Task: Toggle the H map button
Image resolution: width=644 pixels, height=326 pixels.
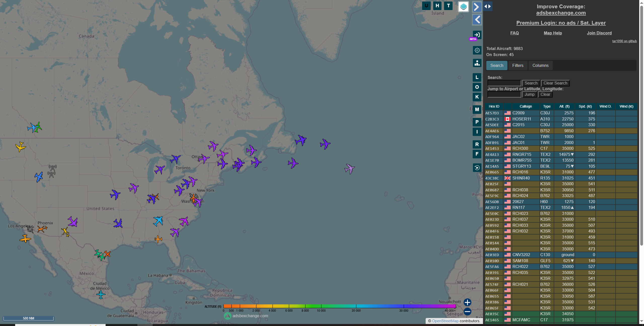Action: point(437,6)
